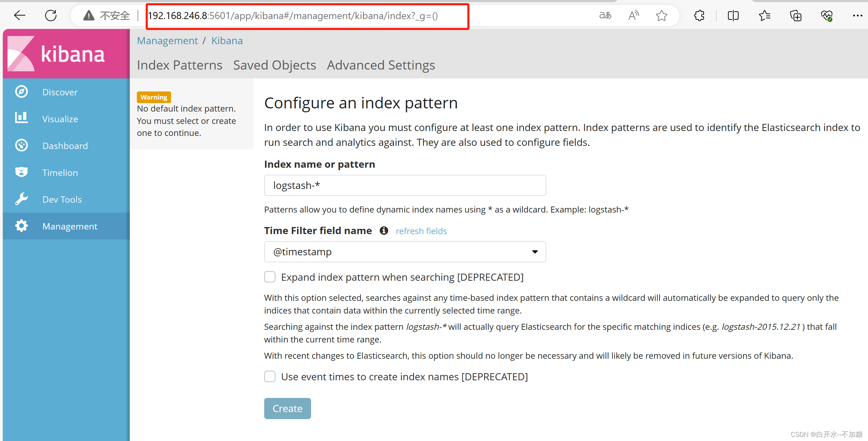868x441 pixels.
Task: Open browser settings and more menu
Action: click(x=858, y=16)
